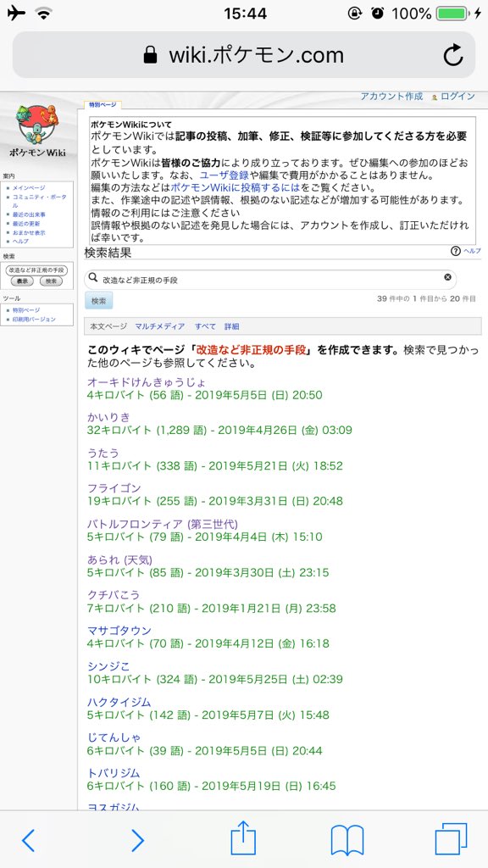
Task: Click the 検索結果 heading text
Action: pos(108,253)
